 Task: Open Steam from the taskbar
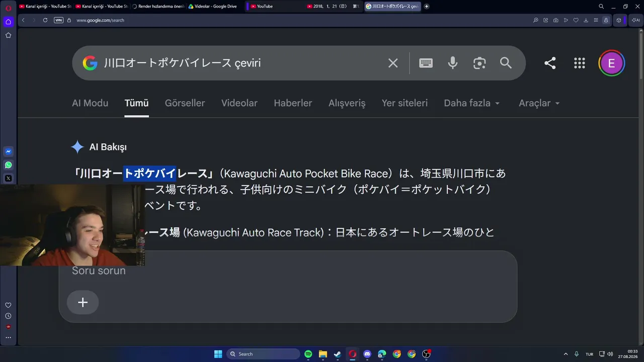(338, 354)
